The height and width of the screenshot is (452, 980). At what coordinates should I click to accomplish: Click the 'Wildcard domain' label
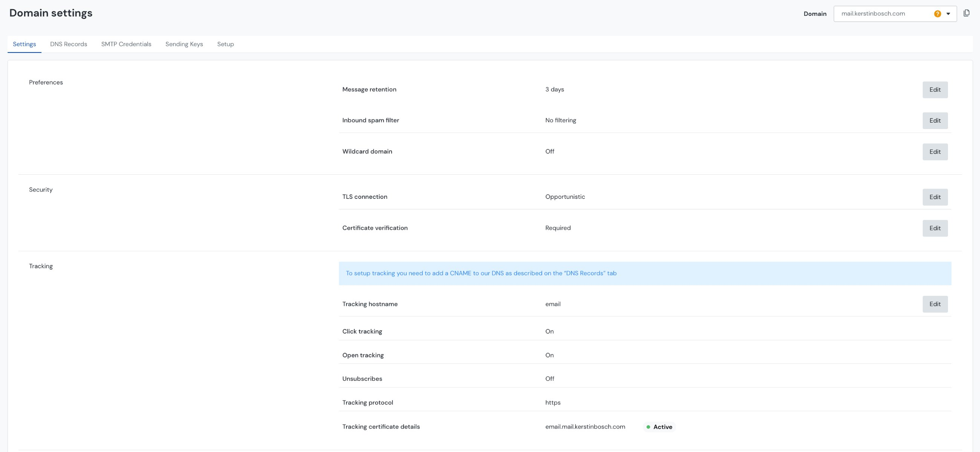[x=367, y=152]
